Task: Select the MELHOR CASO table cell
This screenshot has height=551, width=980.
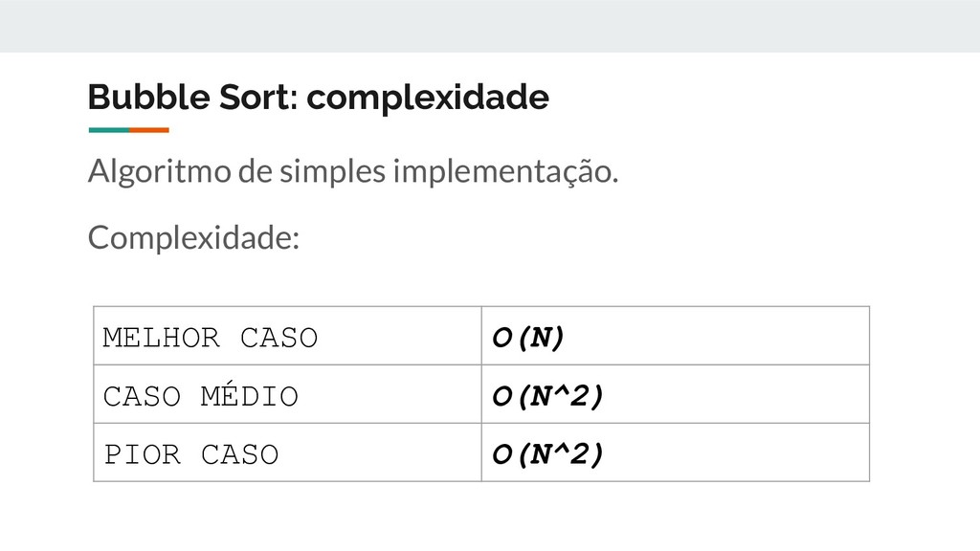Action: point(287,336)
